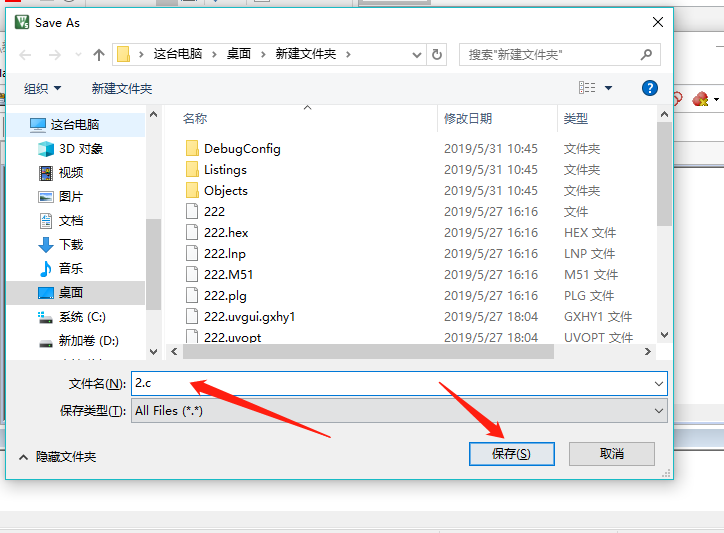This screenshot has height=533, width=724.
Task: Click the 保存(S) button
Action: coord(512,454)
